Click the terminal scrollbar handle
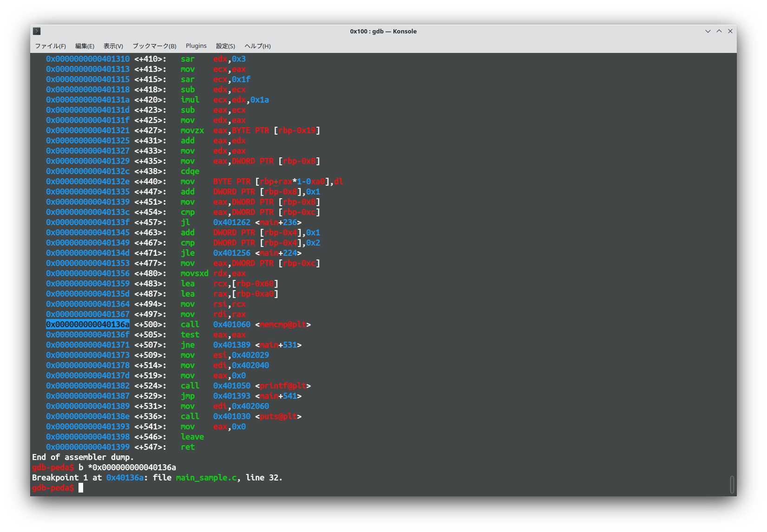Image resolution: width=767 pixels, height=532 pixels. (732, 484)
